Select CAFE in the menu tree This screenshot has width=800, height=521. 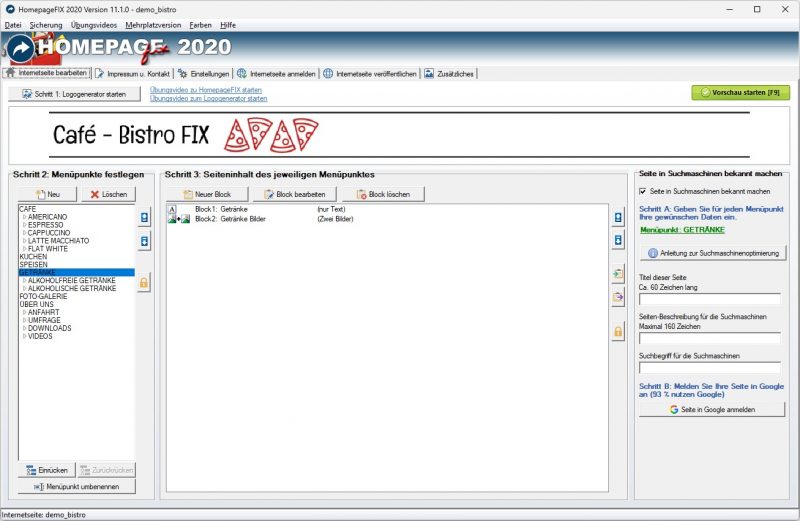(x=28, y=209)
